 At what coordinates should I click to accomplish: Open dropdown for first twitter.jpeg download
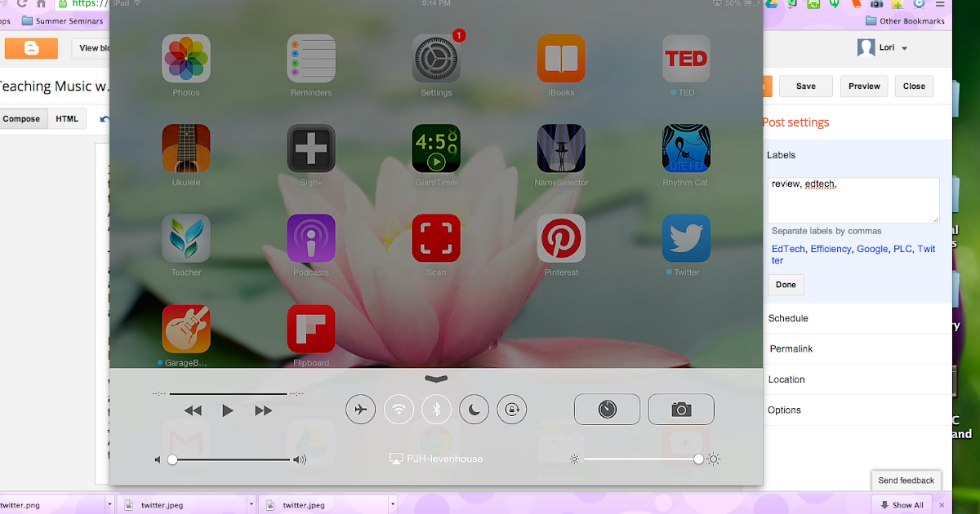point(252,505)
